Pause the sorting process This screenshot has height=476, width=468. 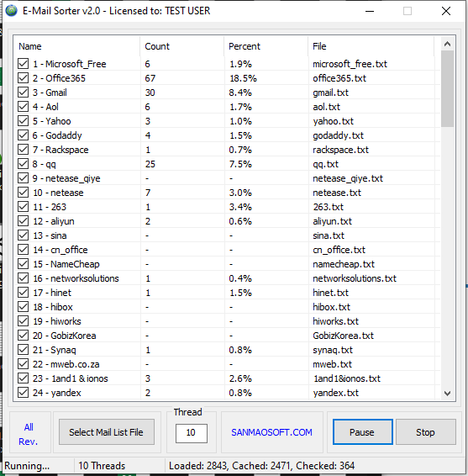363,432
